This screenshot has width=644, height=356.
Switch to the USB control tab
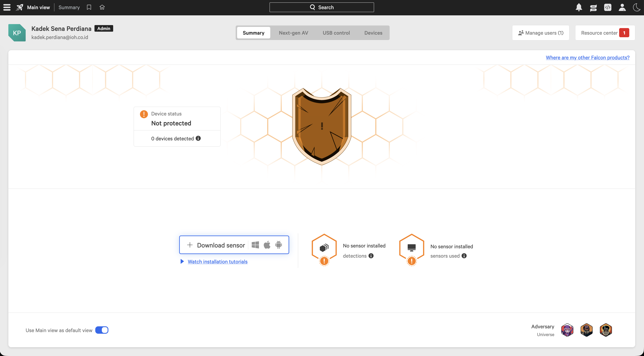(336, 33)
